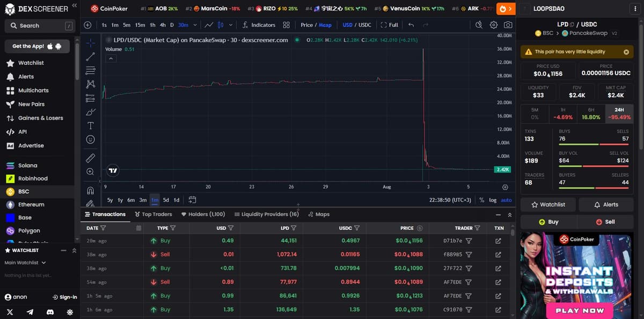Viewport: 644px width, 319px height.
Task: Open the Discord link
Action: [50, 311]
